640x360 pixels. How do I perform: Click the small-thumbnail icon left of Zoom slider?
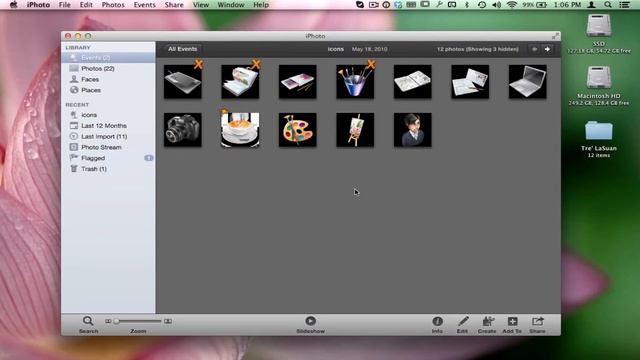(x=108, y=321)
